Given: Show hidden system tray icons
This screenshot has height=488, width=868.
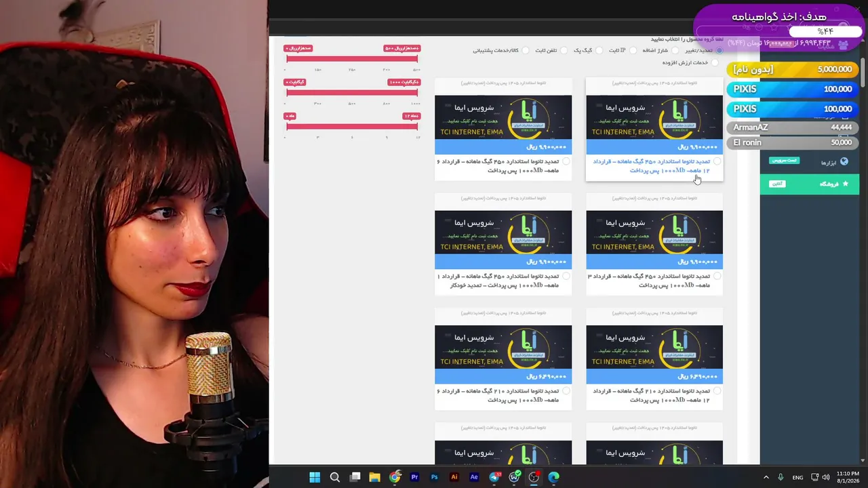Looking at the screenshot, I should [766, 477].
